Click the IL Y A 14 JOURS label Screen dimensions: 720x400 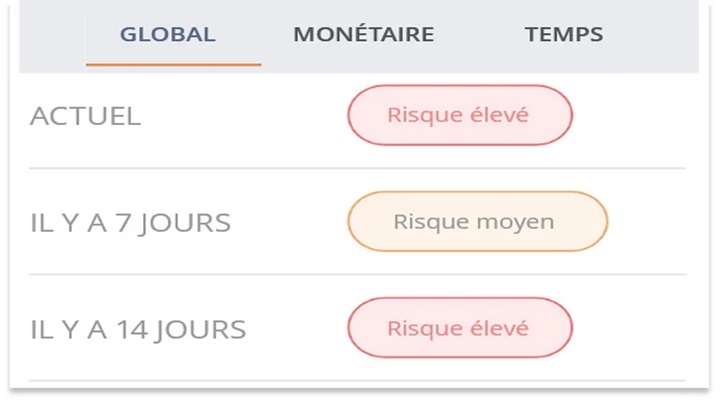click(x=138, y=330)
